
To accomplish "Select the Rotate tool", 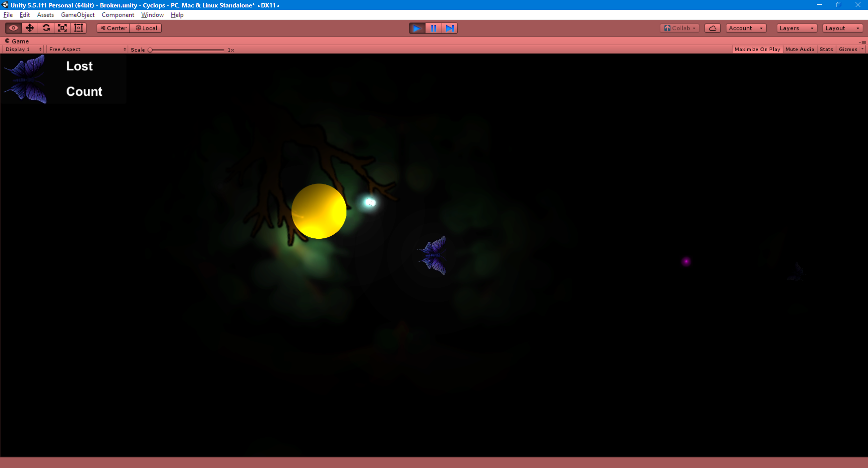I will point(46,28).
